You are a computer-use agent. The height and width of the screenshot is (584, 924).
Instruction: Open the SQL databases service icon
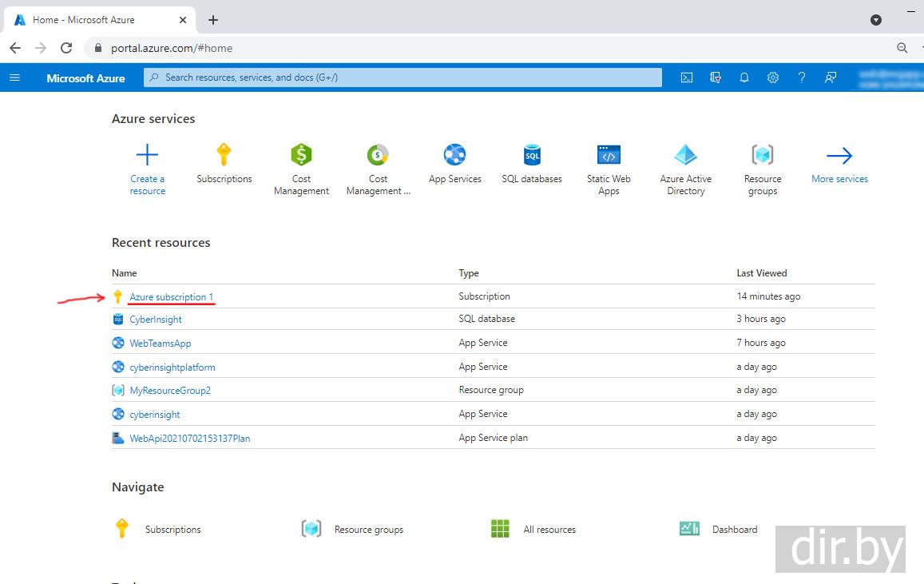[532, 155]
